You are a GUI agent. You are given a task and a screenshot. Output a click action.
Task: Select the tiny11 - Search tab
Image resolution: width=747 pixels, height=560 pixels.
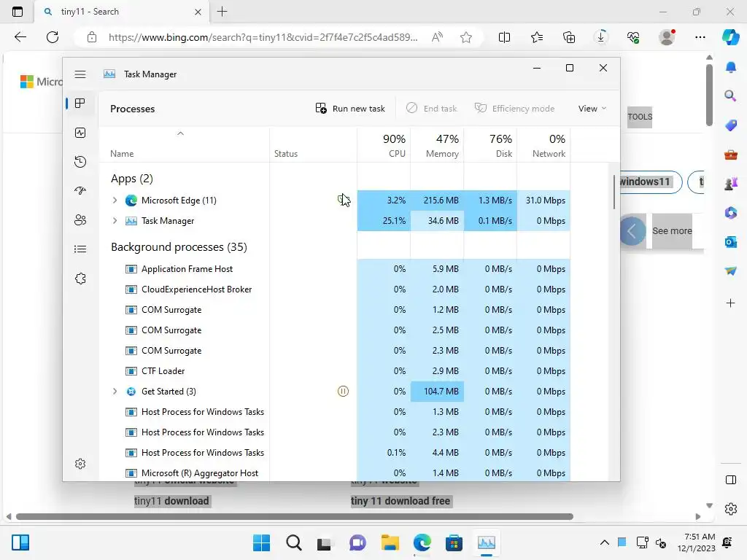(122, 12)
